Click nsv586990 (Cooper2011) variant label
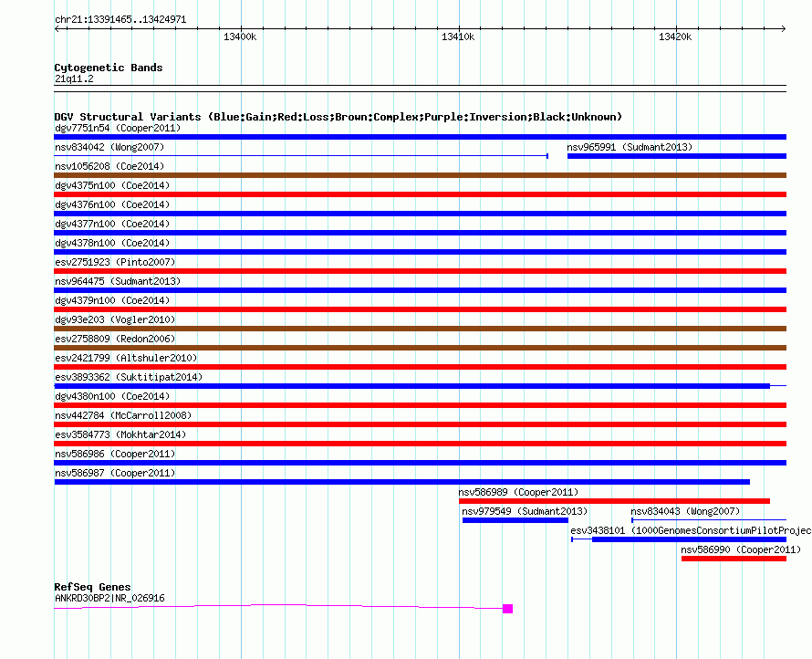812x659 pixels. [x=741, y=549]
